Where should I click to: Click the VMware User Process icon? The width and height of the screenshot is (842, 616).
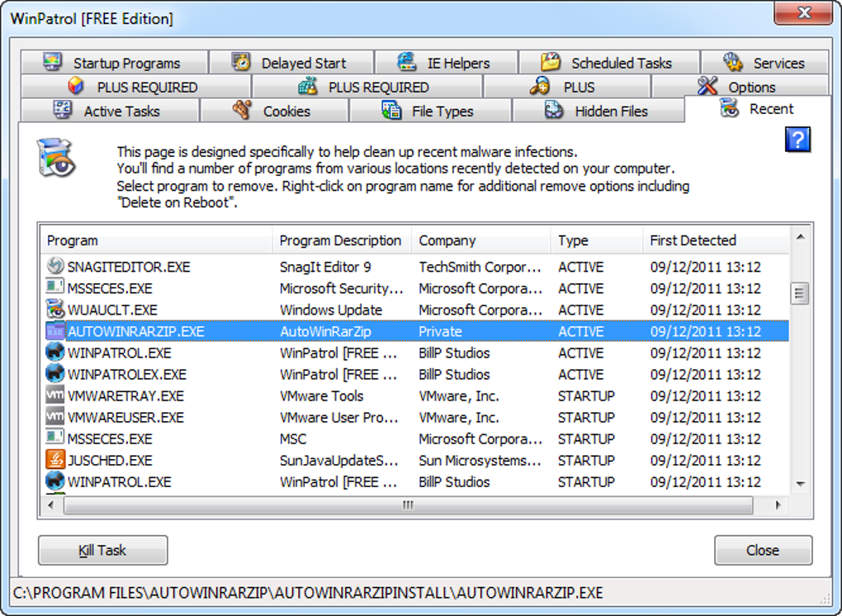tap(51, 417)
